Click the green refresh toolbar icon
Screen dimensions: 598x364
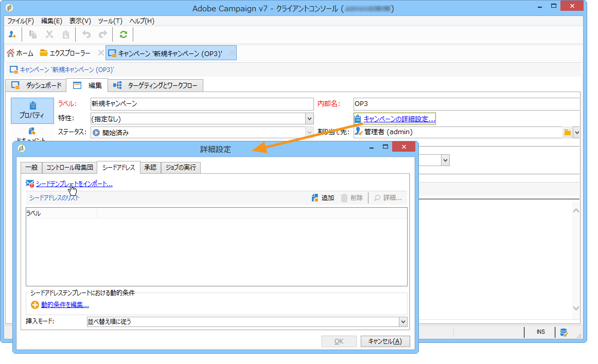coord(123,34)
